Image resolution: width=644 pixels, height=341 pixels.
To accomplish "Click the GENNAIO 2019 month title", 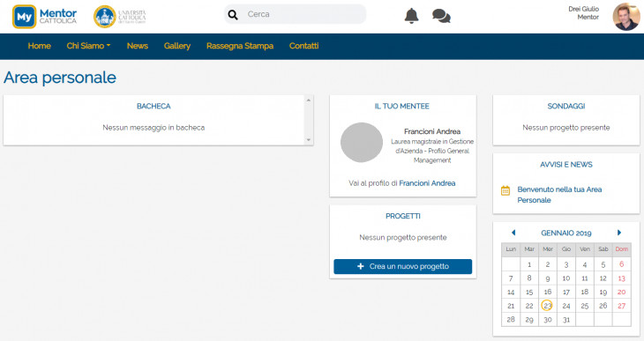I will [566, 234].
